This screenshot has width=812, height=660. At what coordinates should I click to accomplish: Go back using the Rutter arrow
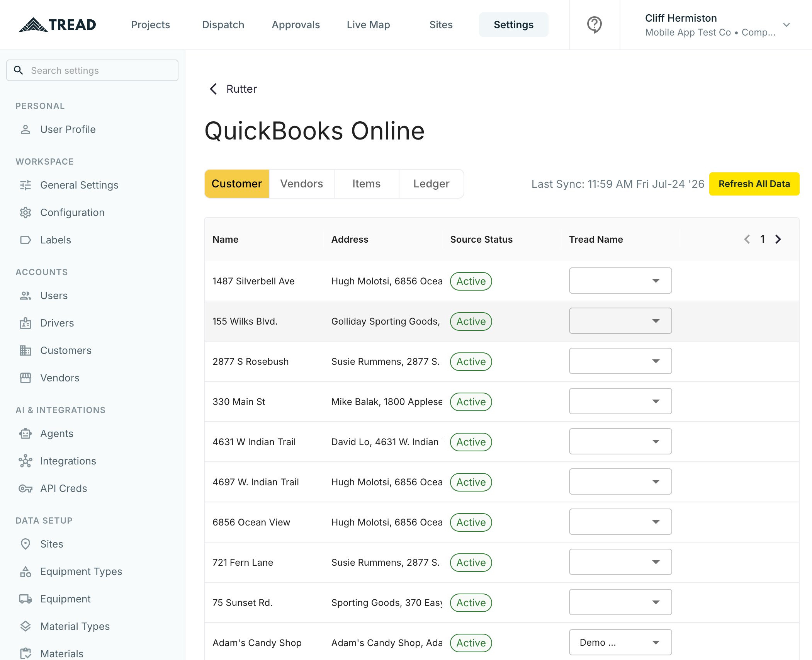pyautogui.click(x=213, y=89)
